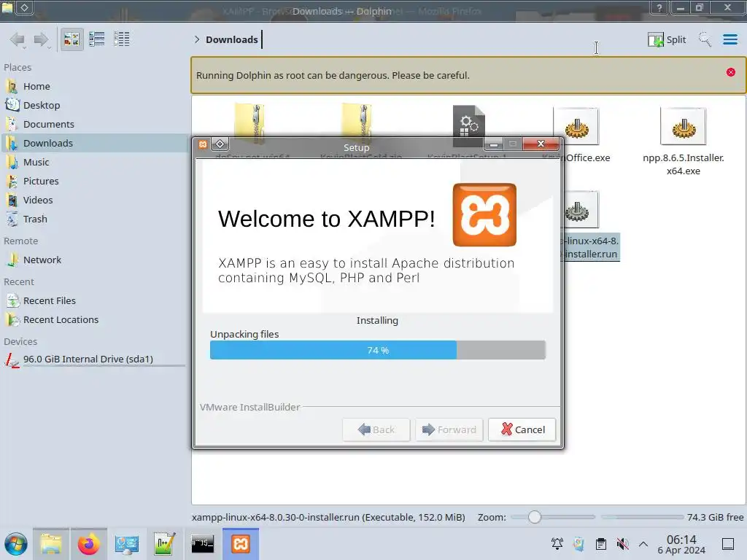Viewport: 747px width, 560px height.
Task: Open Recent Locations entry
Action: click(94, 320)
